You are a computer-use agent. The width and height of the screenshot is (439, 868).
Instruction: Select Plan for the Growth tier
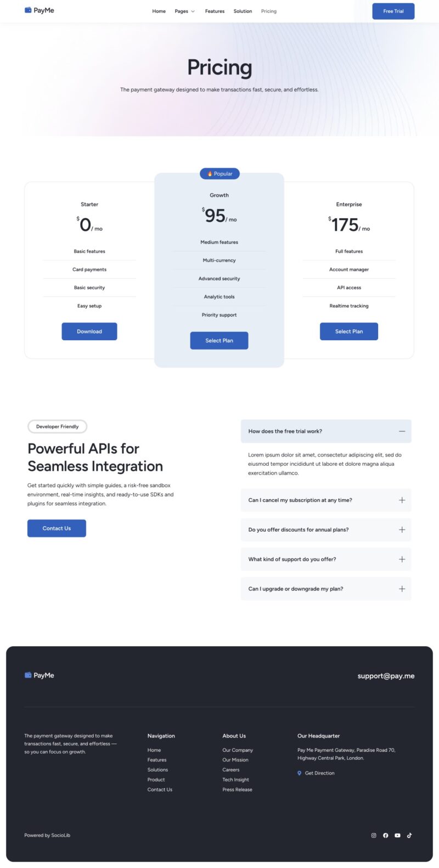(x=219, y=341)
